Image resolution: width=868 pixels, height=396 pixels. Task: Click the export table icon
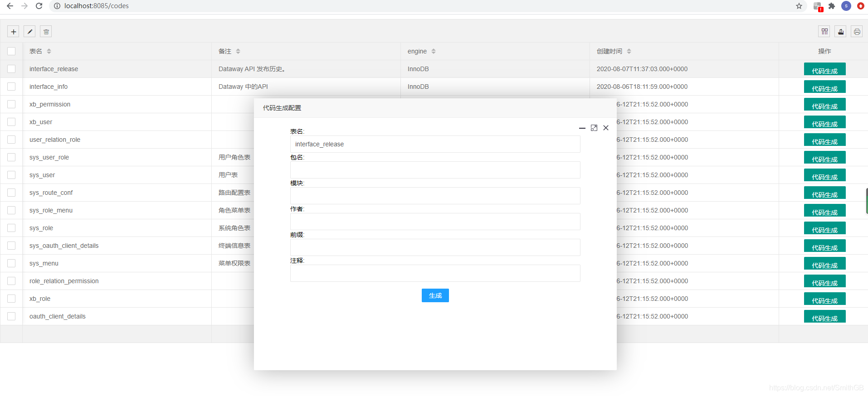pyautogui.click(x=841, y=32)
